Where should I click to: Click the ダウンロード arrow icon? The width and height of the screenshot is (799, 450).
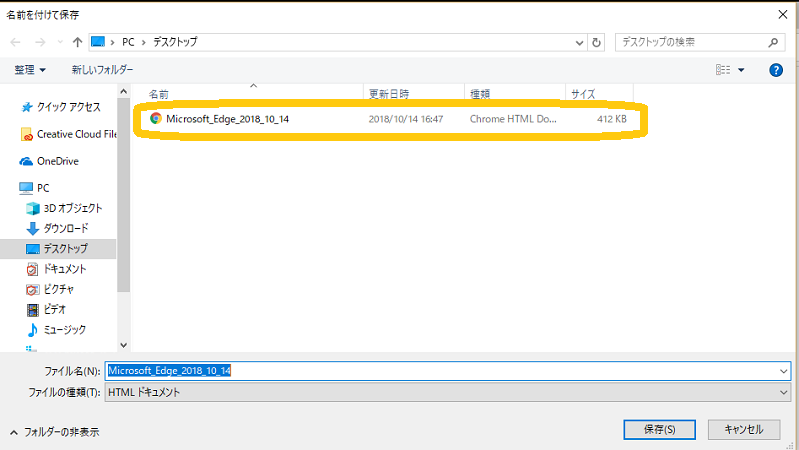(x=33, y=229)
